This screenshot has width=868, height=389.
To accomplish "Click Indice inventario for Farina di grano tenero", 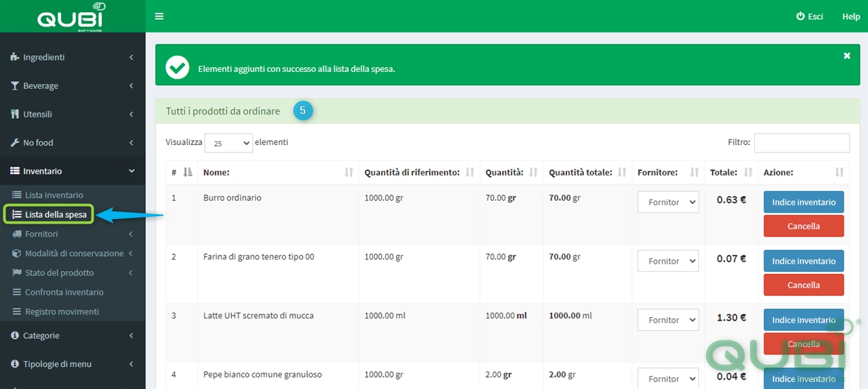I will 804,261.
